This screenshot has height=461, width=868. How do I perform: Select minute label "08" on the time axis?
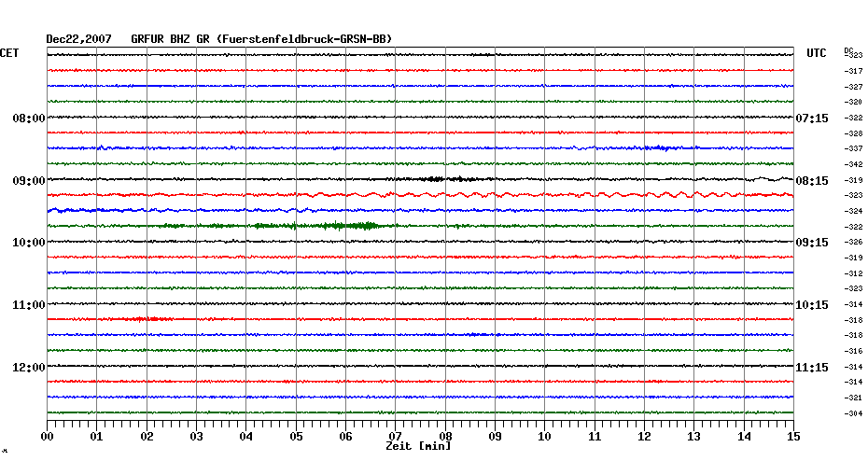(445, 437)
